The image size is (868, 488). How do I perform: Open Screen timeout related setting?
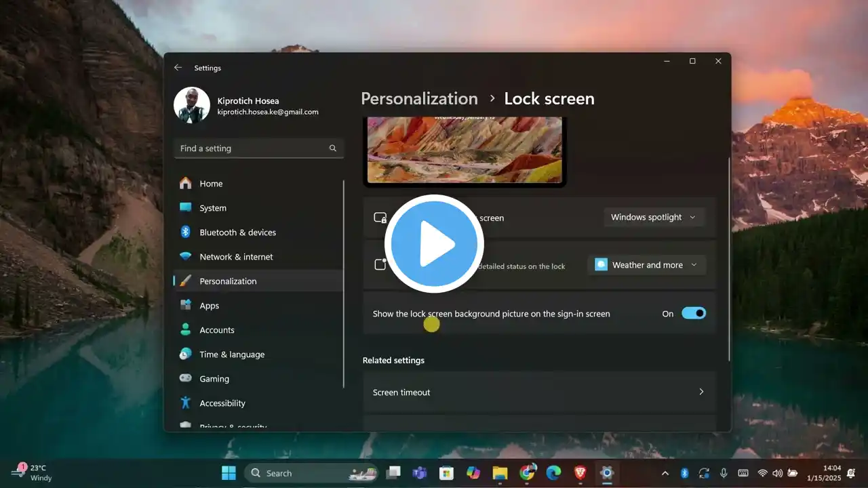pos(540,392)
